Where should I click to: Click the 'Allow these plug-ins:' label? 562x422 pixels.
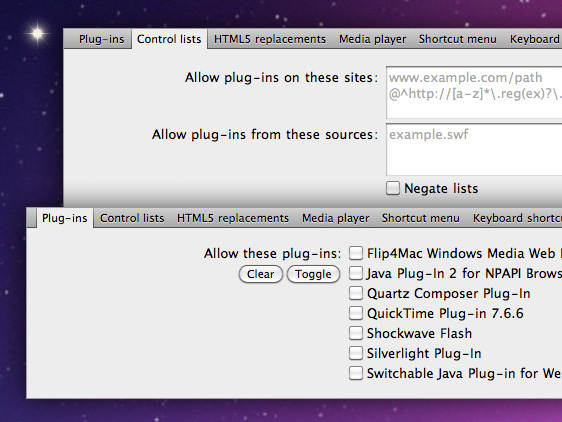tap(272, 253)
